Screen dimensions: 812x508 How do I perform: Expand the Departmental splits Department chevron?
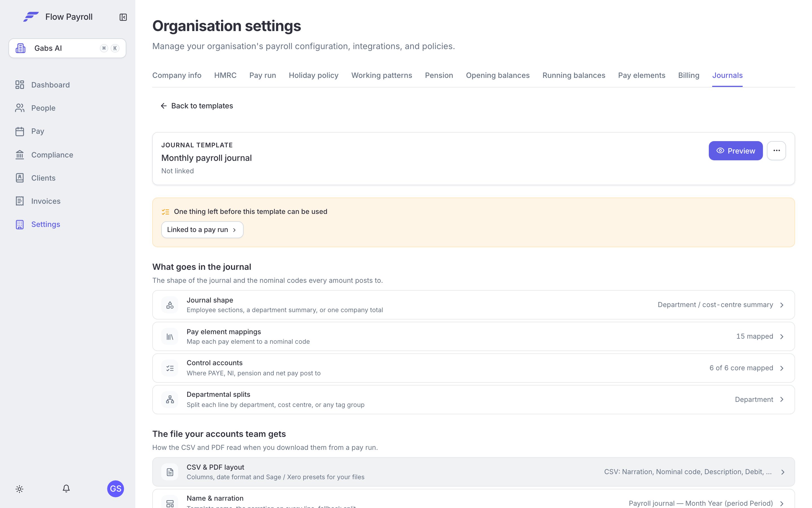782,399
